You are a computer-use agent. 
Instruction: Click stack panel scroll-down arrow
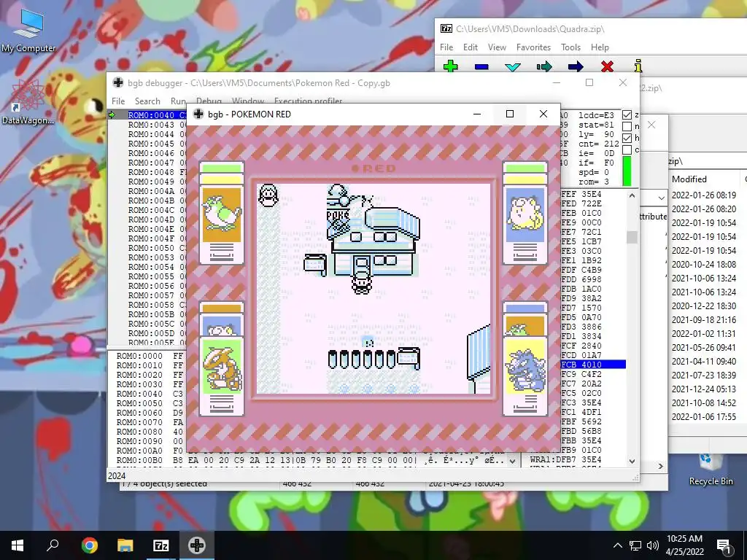coord(632,461)
